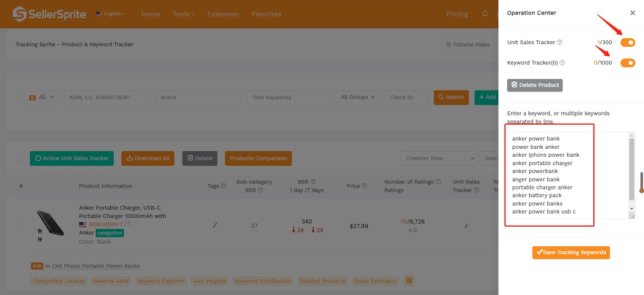Click the SellerSprite logo

[x=49, y=14]
